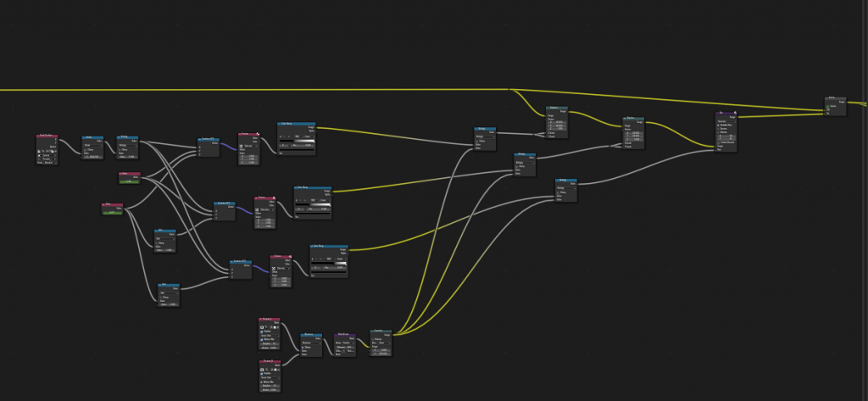The height and width of the screenshot is (401, 868).
Task: Toggle Feather checkbox in upper Mask node
Action: [263, 331]
